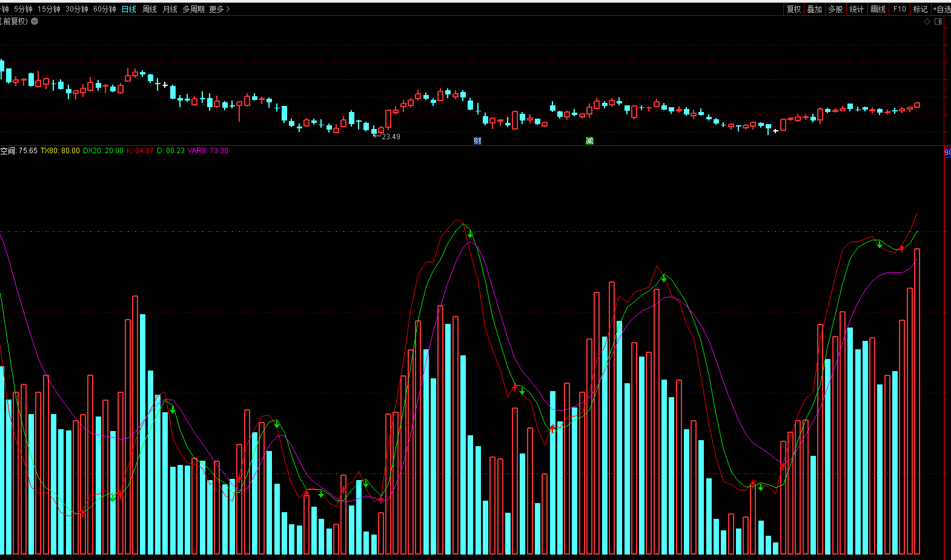This screenshot has width=951, height=560.
Task: Click the diamond icon above the chart
Action: tap(927, 22)
